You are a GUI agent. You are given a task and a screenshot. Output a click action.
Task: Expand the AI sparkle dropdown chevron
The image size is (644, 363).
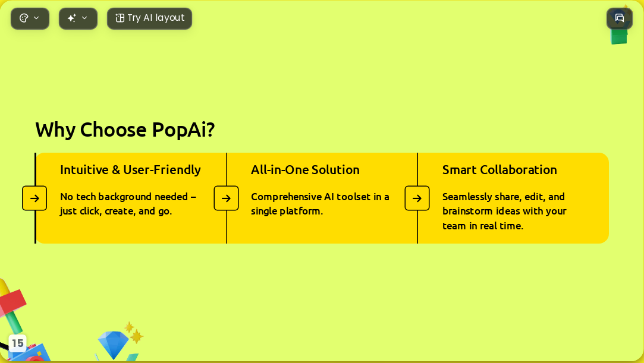tap(84, 18)
